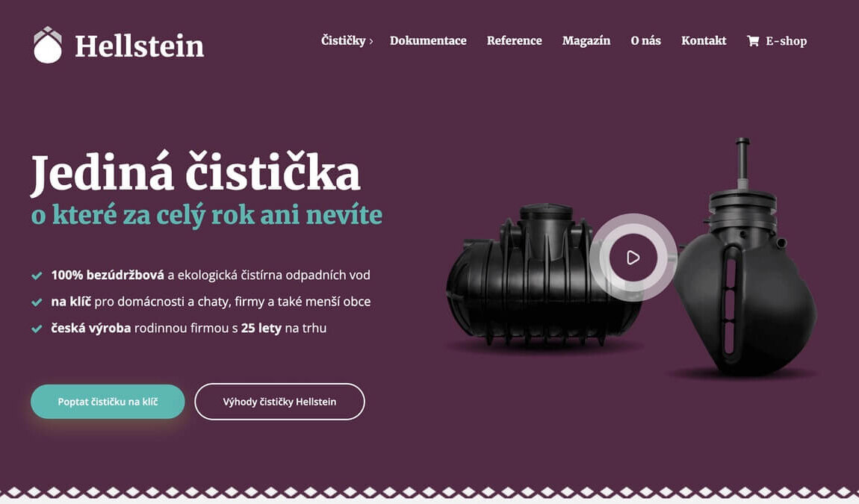The width and height of the screenshot is (859, 504).
Task: Click the Jediná čistička headline
Action: [x=196, y=174]
